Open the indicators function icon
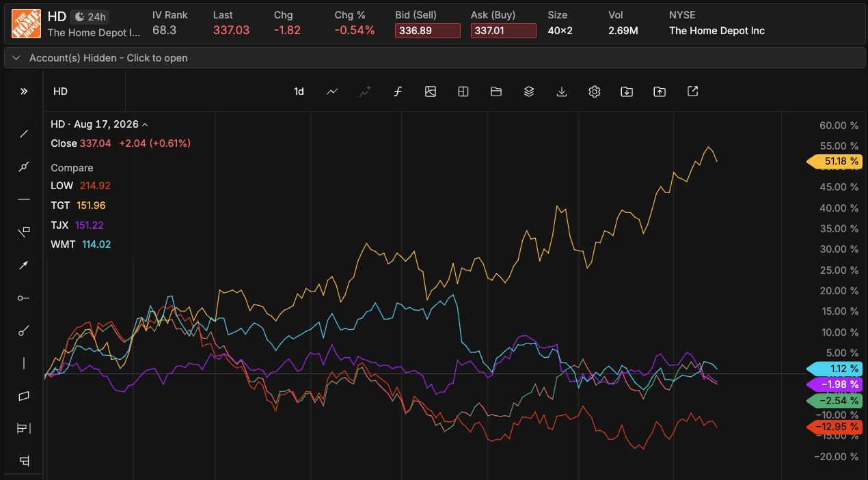868x480 pixels. [398, 91]
